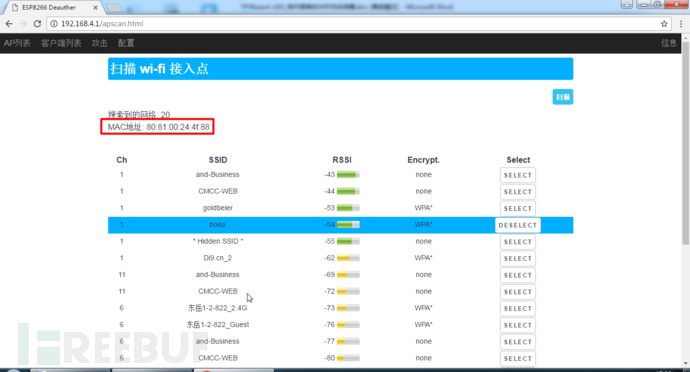Select the goldbeier network
The width and height of the screenshot is (690, 372).
[x=518, y=209]
